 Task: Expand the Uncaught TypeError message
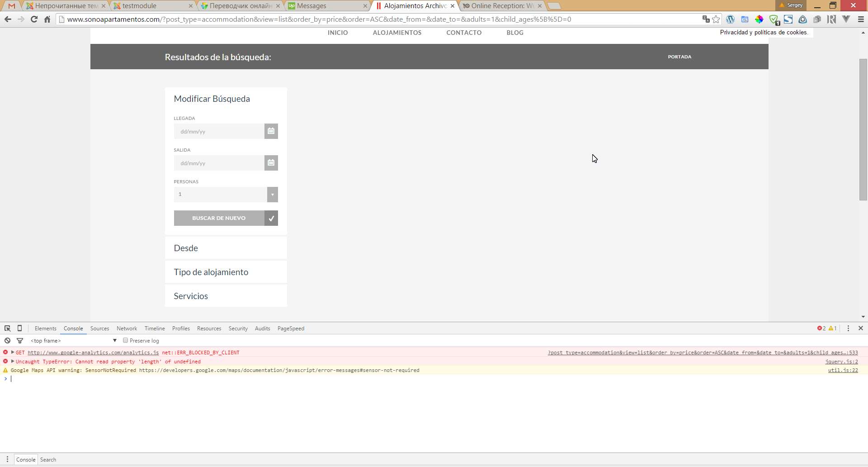[13, 362]
